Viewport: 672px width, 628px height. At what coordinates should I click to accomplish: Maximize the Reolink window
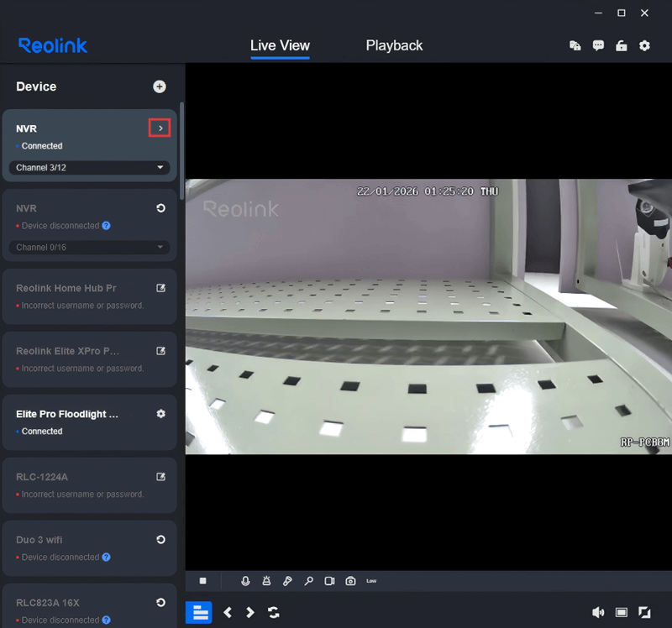click(622, 13)
